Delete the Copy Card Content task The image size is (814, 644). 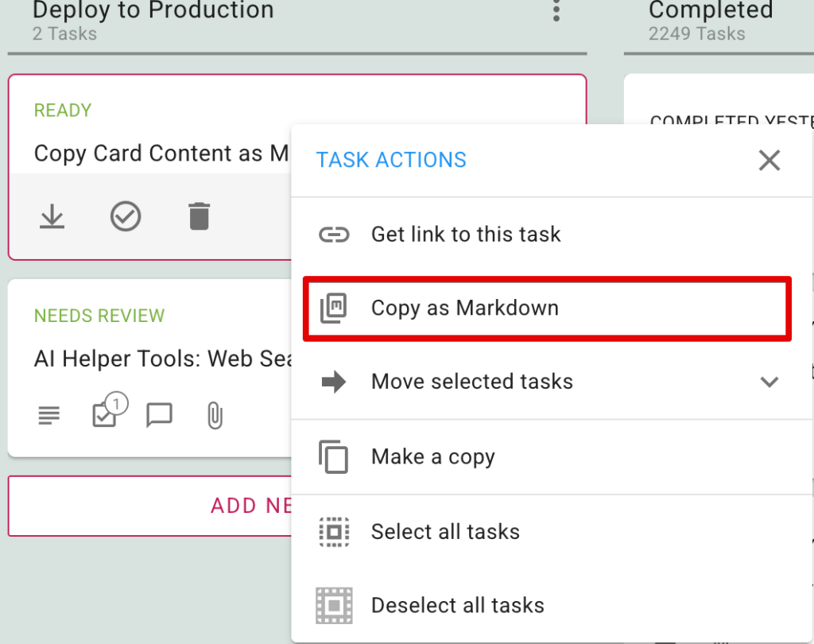(x=199, y=216)
